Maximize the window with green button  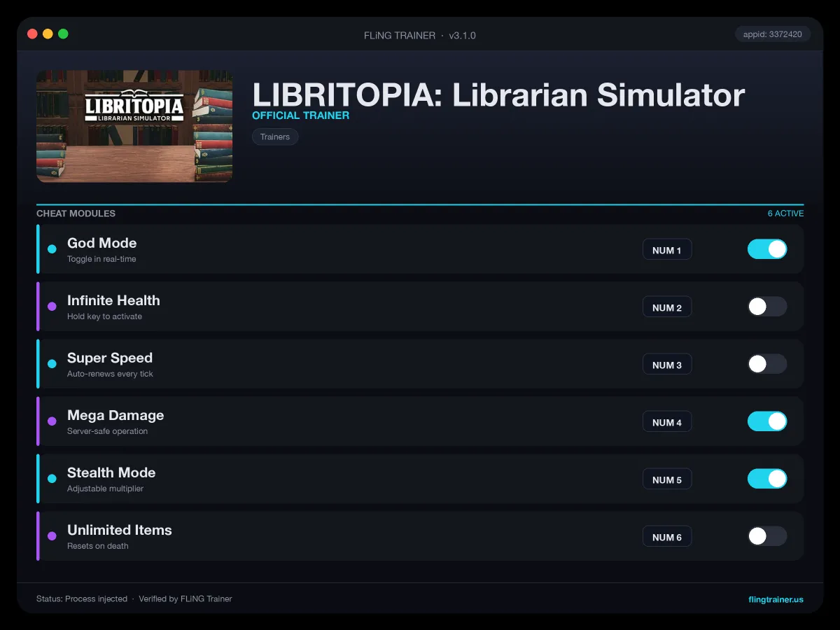[x=63, y=34]
